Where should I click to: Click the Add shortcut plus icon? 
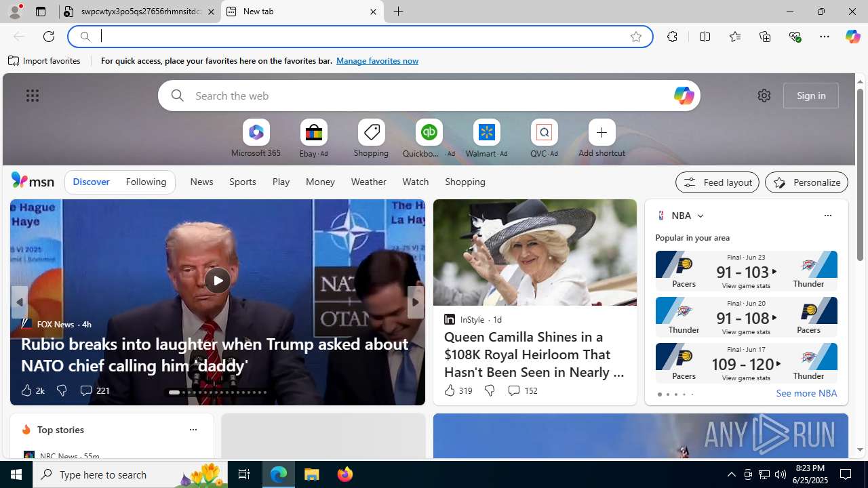pos(601,132)
